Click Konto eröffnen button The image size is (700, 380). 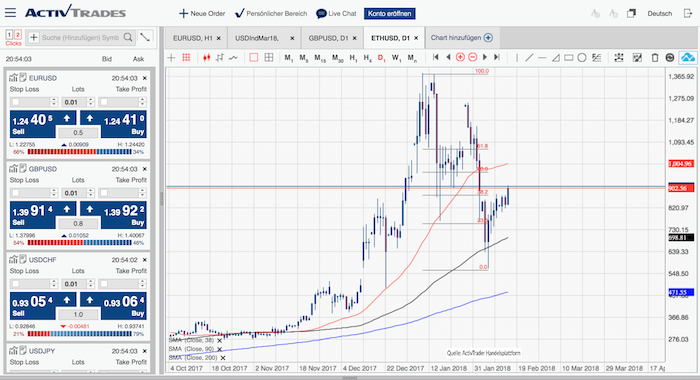tap(390, 13)
